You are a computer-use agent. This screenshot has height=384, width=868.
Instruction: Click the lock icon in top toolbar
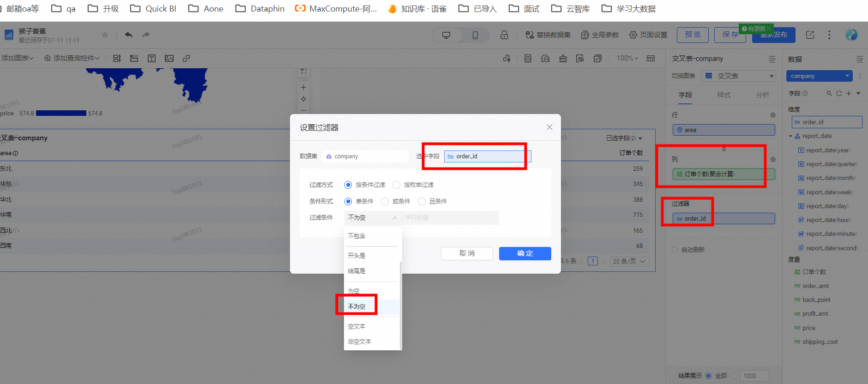[504, 35]
